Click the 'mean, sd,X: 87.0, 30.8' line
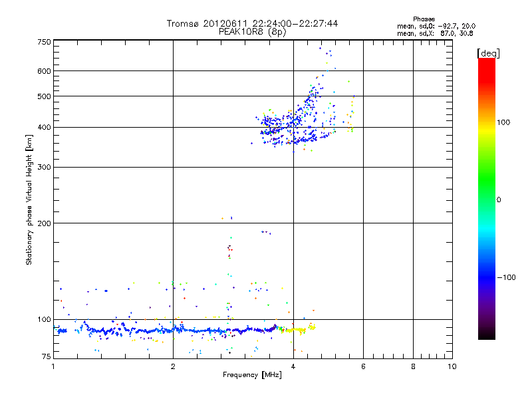 pos(436,33)
